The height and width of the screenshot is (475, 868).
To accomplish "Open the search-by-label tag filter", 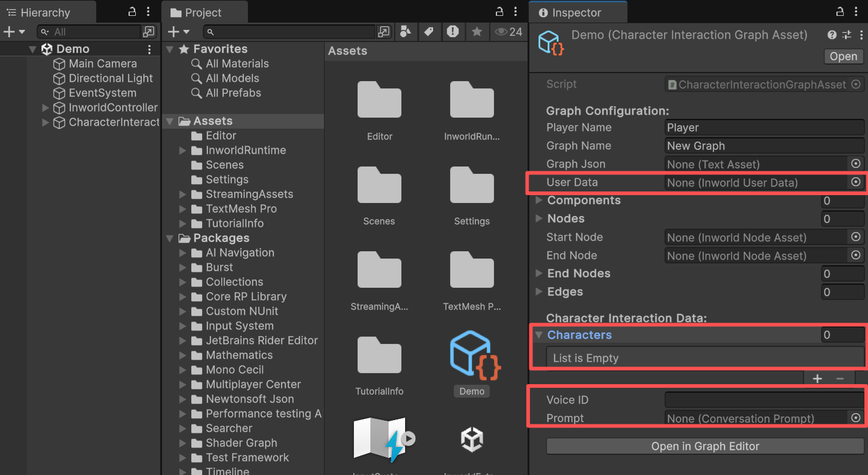I will pyautogui.click(x=429, y=32).
